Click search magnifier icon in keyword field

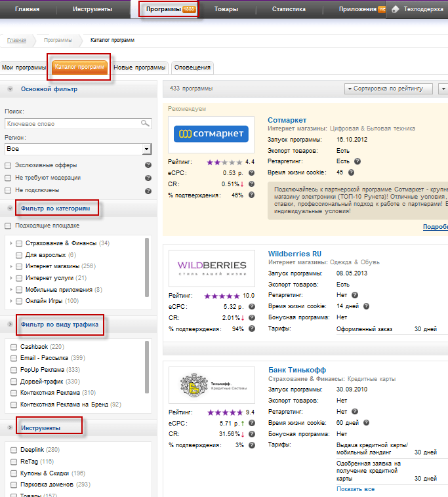[145, 123]
